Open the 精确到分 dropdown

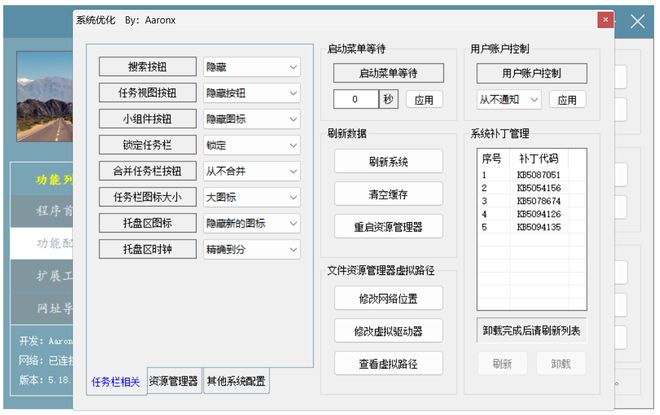coord(252,250)
